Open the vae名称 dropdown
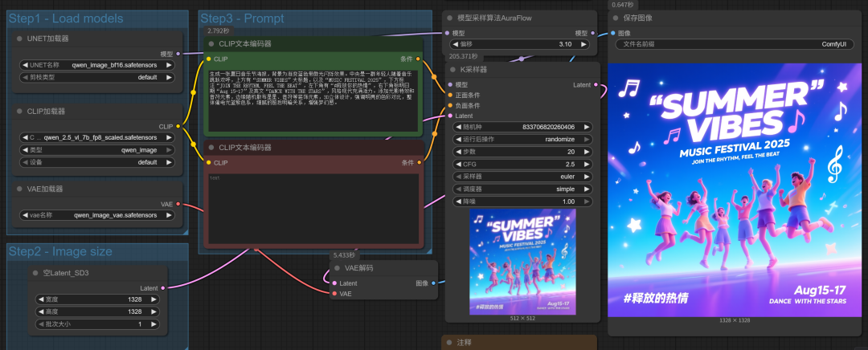 (x=97, y=215)
